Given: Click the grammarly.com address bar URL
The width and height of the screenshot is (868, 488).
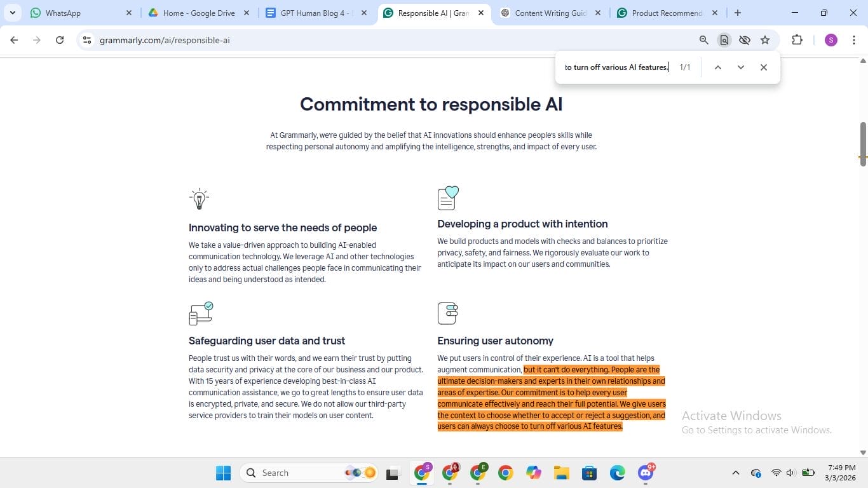Looking at the screenshot, I should coord(165,40).
